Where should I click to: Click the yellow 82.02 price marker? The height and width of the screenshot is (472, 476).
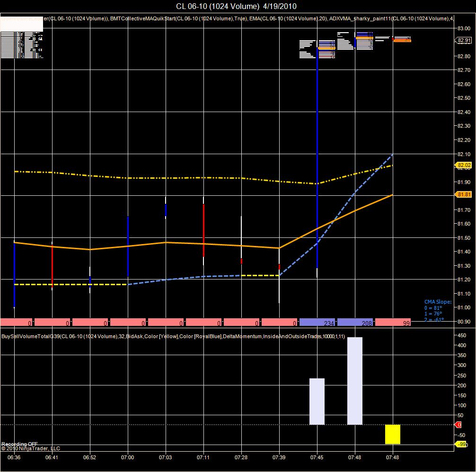click(x=463, y=165)
